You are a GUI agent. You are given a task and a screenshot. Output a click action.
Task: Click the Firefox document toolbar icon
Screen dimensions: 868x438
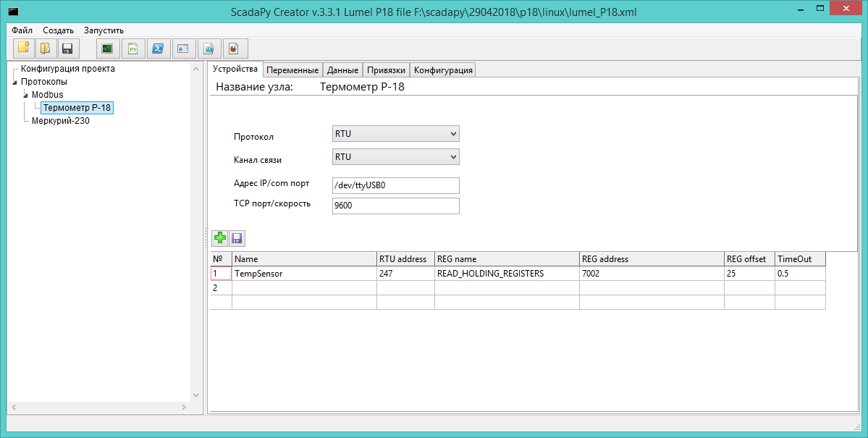[234, 49]
